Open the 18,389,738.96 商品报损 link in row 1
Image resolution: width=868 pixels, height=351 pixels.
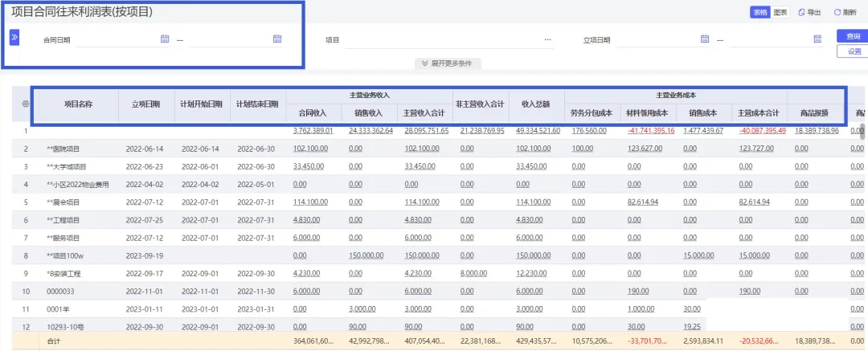coord(817,131)
